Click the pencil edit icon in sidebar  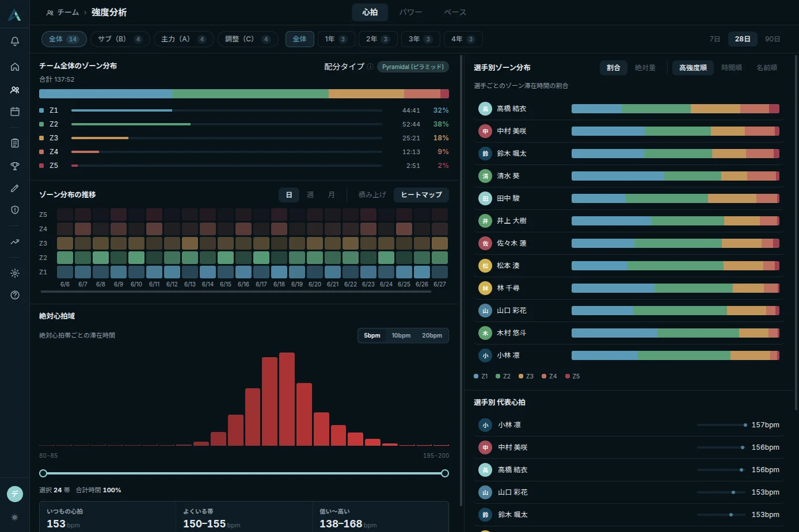(x=15, y=188)
